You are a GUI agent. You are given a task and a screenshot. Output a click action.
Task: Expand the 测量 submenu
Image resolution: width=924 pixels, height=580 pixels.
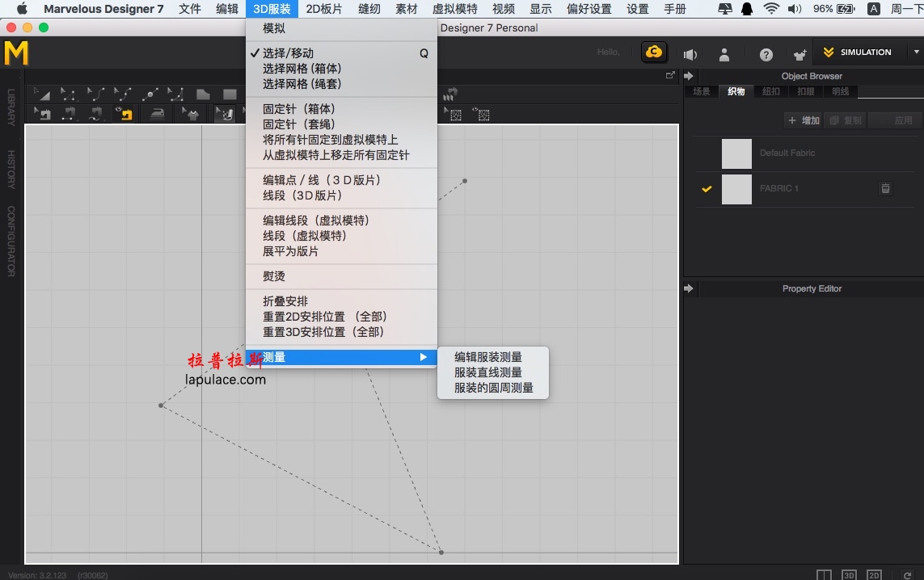342,357
